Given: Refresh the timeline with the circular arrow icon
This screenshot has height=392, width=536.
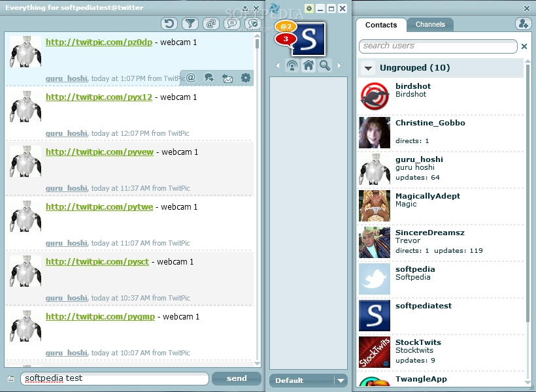Looking at the screenshot, I should coord(169,24).
